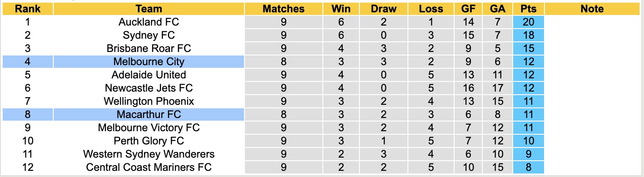
Task: Select Central Coast Mariners FC
Action: [x=149, y=167]
